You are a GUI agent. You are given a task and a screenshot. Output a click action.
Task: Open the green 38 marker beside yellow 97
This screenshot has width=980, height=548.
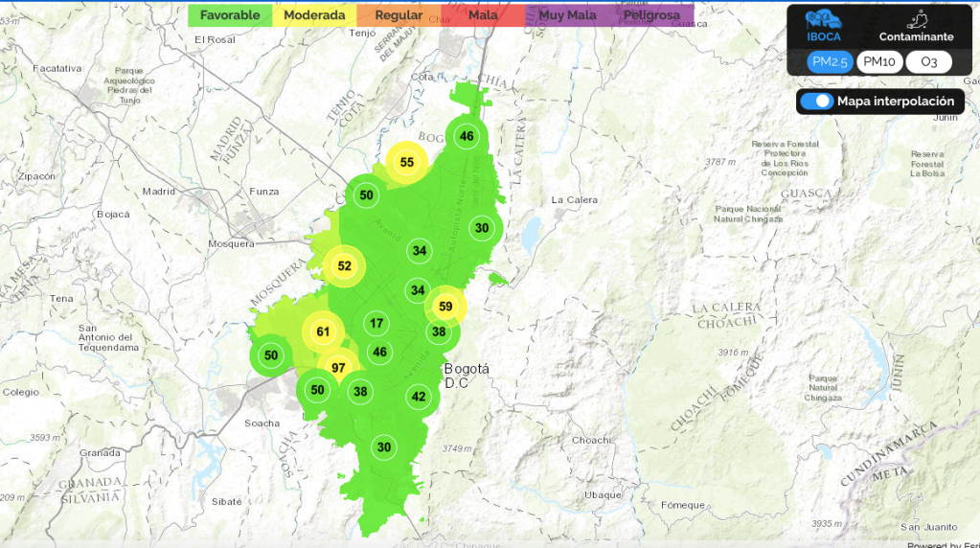360,392
